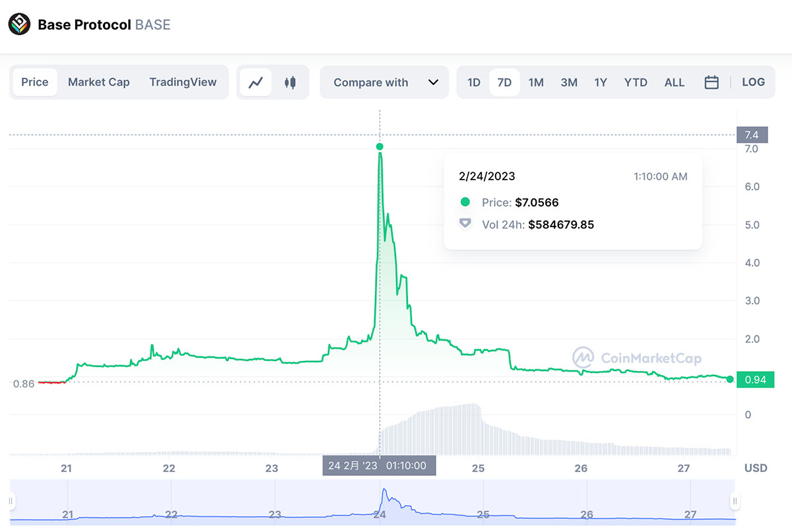Grab the right range navigator handle

(x=735, y=502)
